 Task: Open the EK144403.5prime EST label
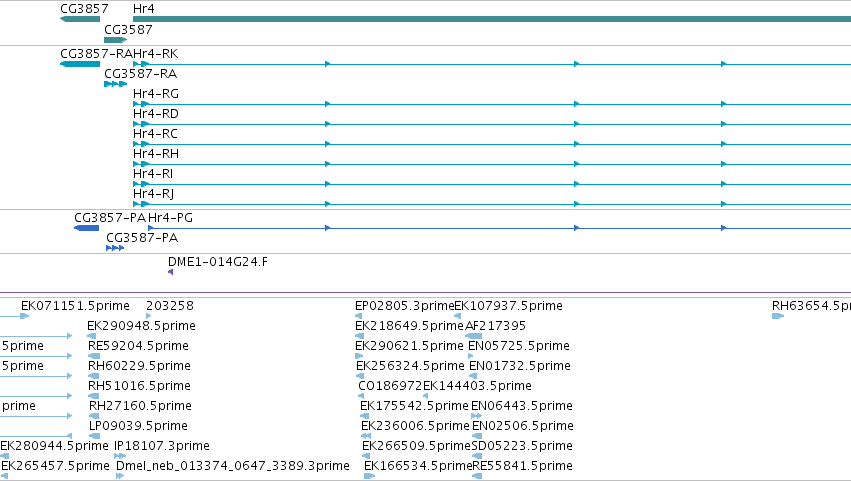pos(478,386)
